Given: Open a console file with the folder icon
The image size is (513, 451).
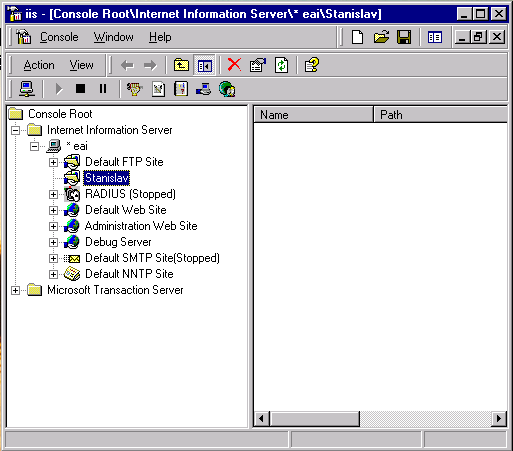Looking at the screenshot, I should coord(381,37).
